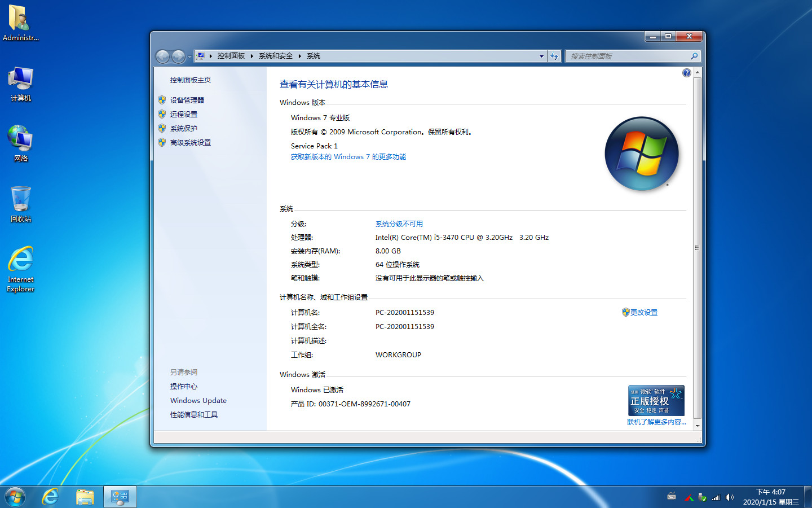
Task: Select 控制面板 breadcrumb in address bar
Action: (231, 56)
